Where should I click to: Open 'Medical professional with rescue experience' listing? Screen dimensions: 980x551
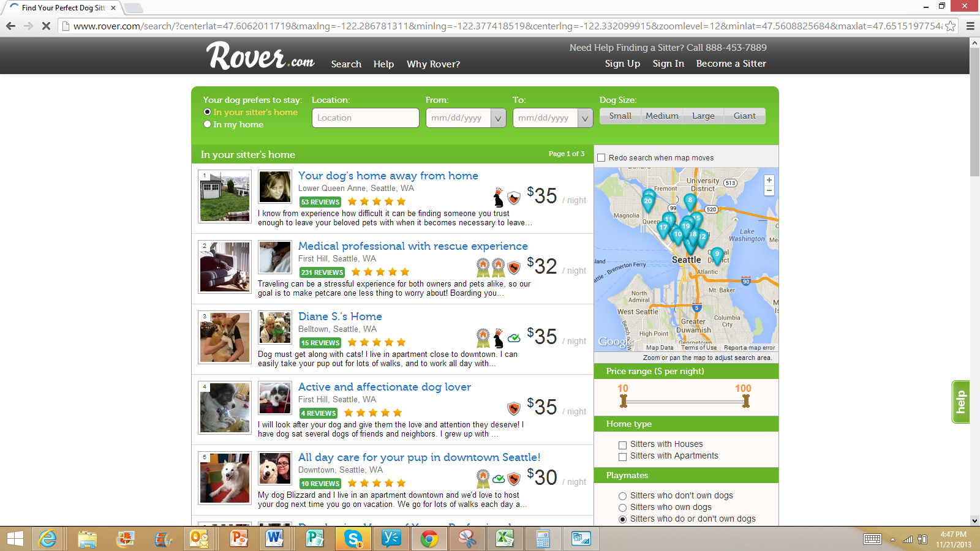413,246
